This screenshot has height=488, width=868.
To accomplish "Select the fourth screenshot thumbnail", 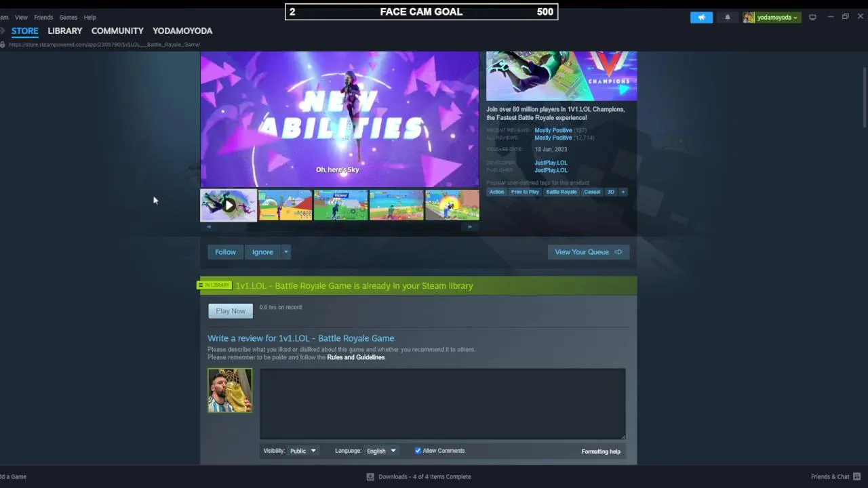I will (396, 205).
